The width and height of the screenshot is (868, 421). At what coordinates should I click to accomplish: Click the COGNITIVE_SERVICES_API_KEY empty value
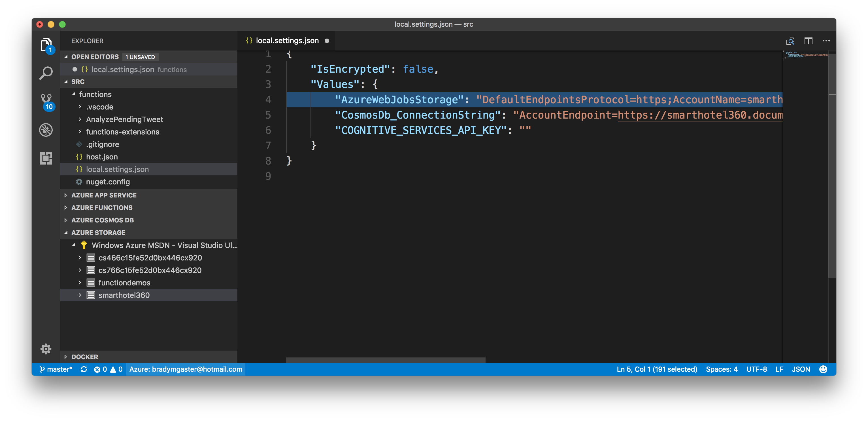pyautogui.click(x=525, y=130)
